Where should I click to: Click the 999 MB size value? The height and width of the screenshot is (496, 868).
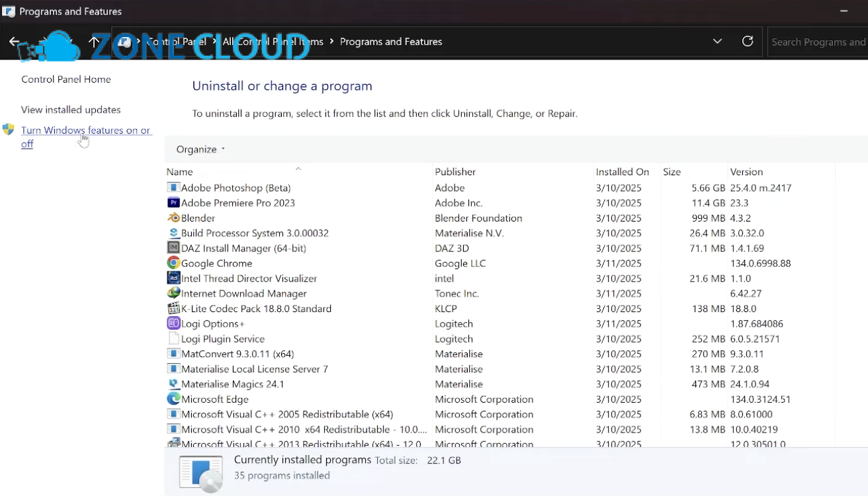tap(709, 218)
